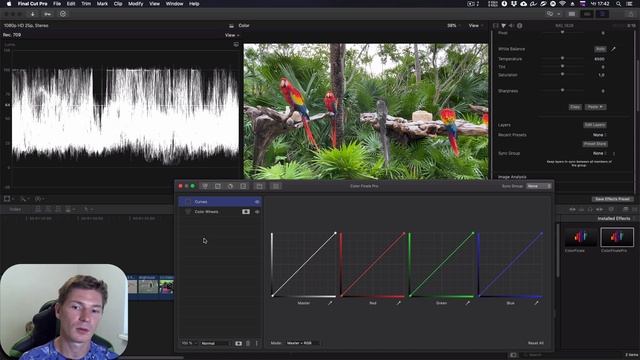This screenshot has height=360, width=640.
Task: Open the color inspector triangle tab
Action: pyautogui.click(x=503, y=25)
